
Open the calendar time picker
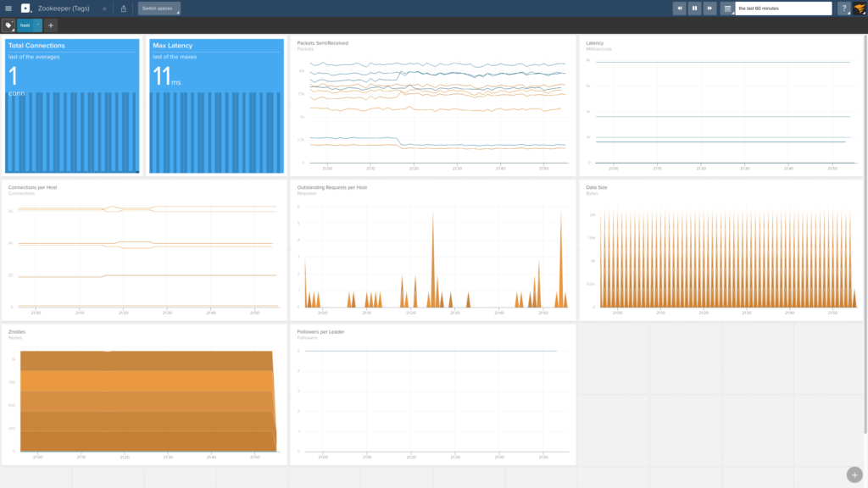(727, 8)
